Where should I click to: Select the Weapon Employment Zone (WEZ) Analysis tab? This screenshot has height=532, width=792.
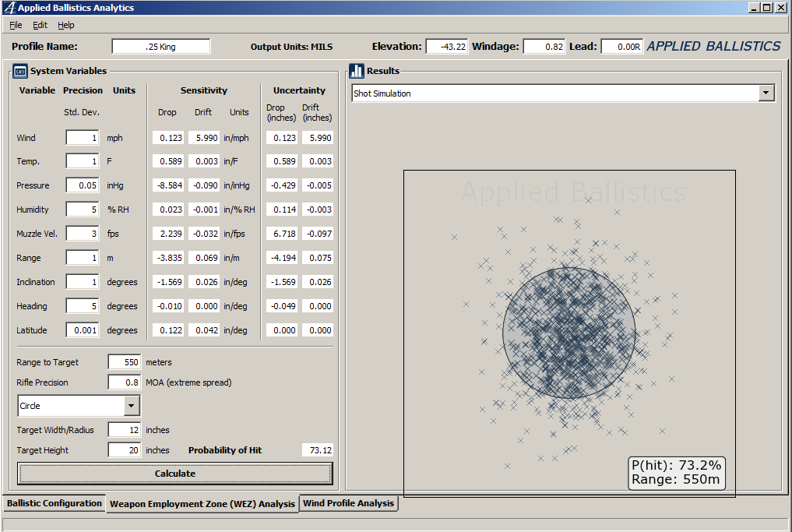pos(202,504)
